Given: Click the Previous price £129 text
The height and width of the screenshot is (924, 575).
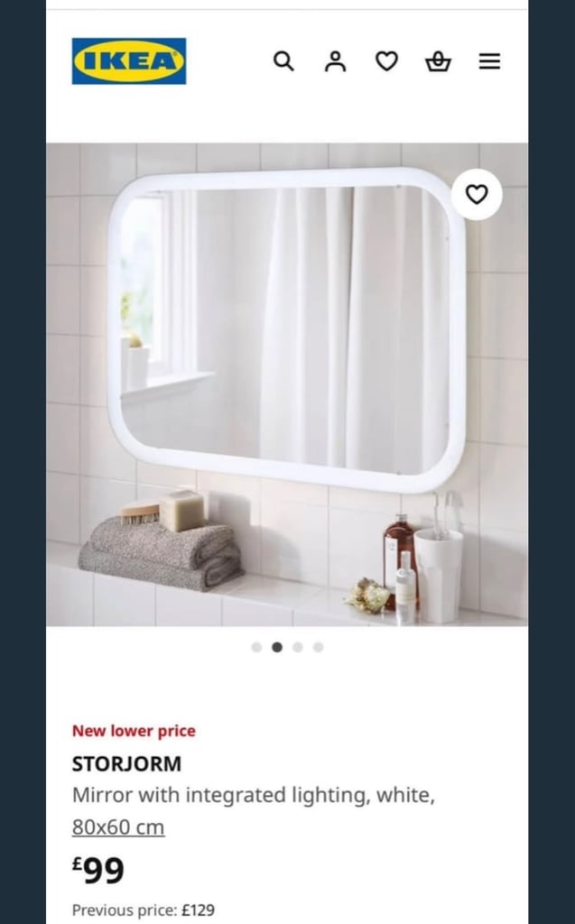Looking at the screenshot, I should click(x=144, y=910).
